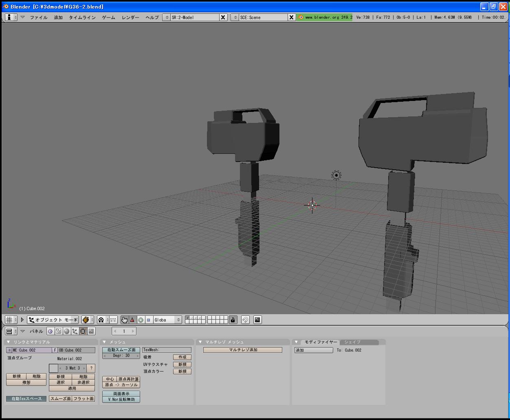Viewport: 510px width, 420px height.
Task: Click the material color swatch beside 3 Mat 3
Action: point(53,368)
